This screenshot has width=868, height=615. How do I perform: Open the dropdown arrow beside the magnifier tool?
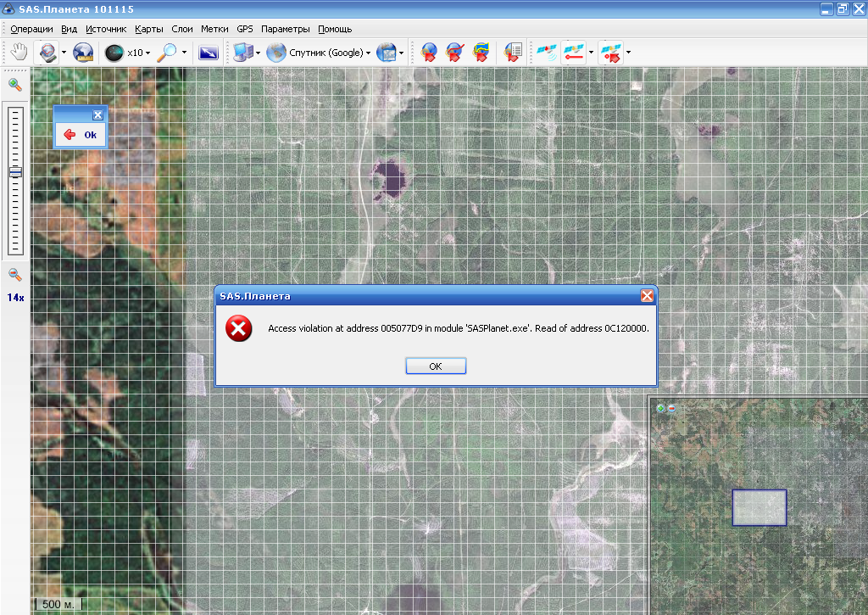(184, 53)
